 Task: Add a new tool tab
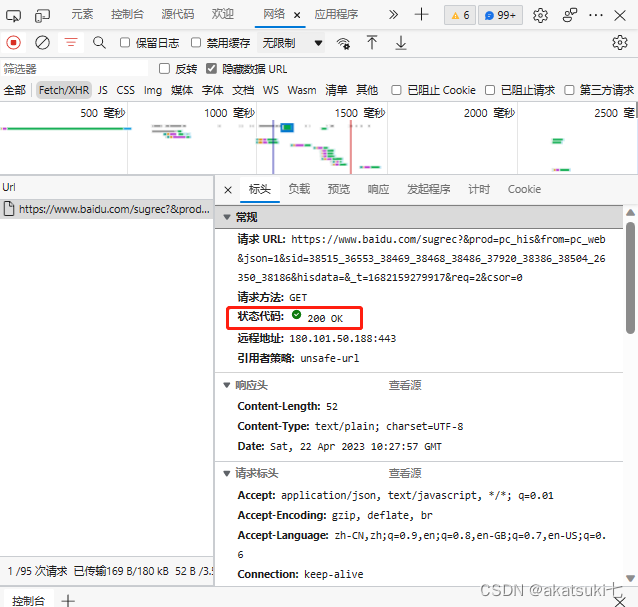click(x=421, y=15)
